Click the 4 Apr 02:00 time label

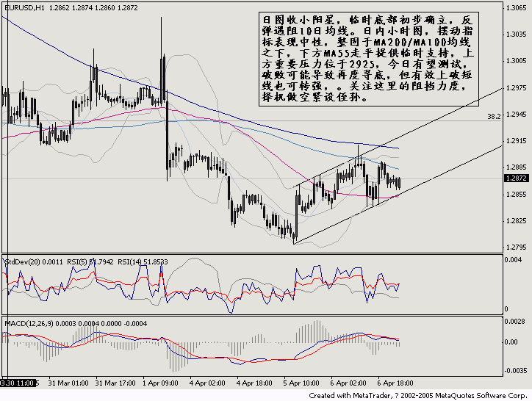207,383
